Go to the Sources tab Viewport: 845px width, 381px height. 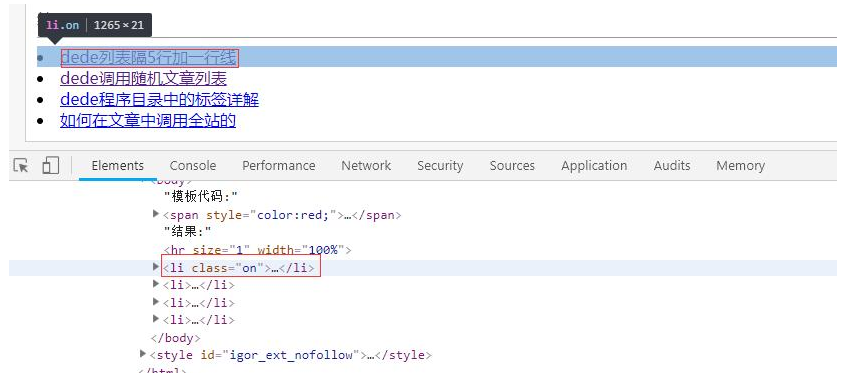click(512, 165)
